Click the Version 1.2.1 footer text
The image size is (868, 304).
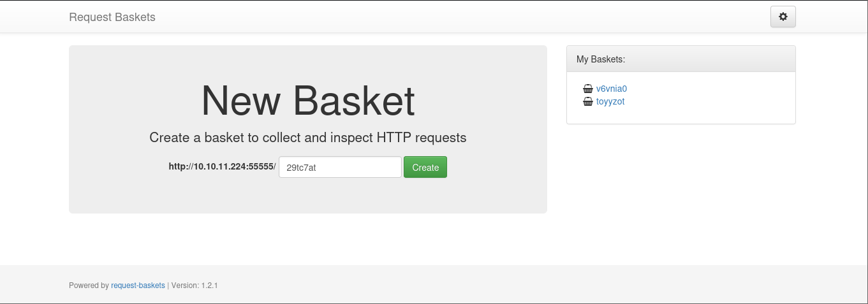[x=195, y=286]
